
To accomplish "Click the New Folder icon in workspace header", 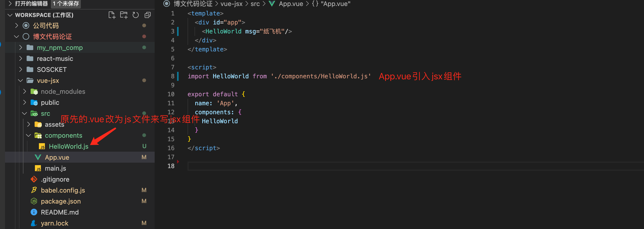I will tap(124, 15).
